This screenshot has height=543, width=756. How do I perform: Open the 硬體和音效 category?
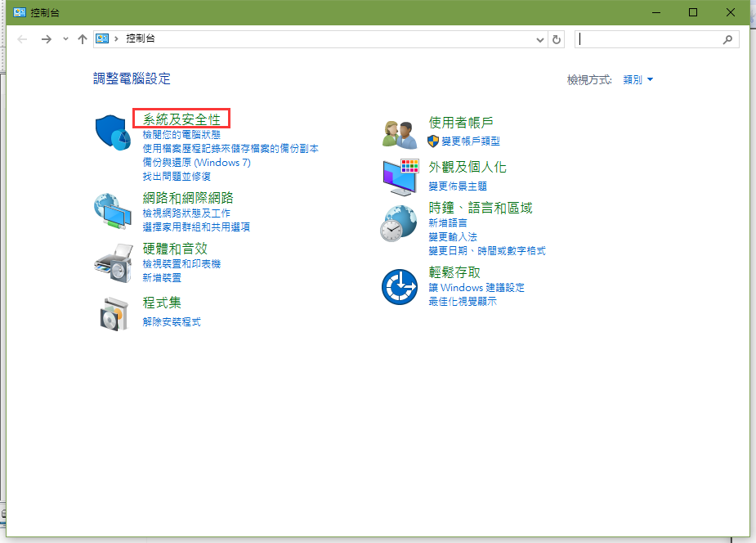coord(175,249)
